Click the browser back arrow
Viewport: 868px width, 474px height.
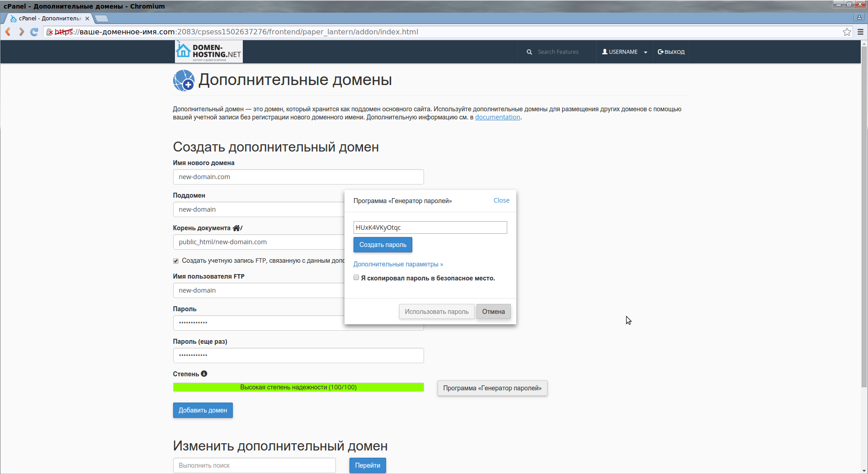coord(8,32)
